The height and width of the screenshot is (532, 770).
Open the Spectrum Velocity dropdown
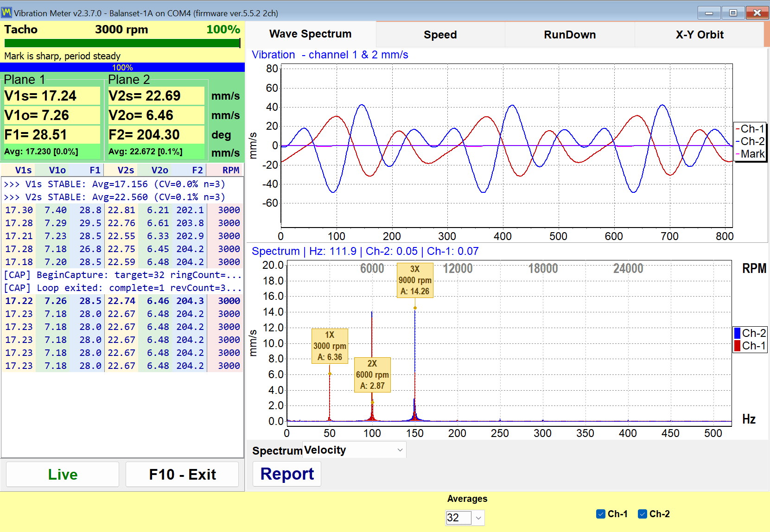point(354,450)
